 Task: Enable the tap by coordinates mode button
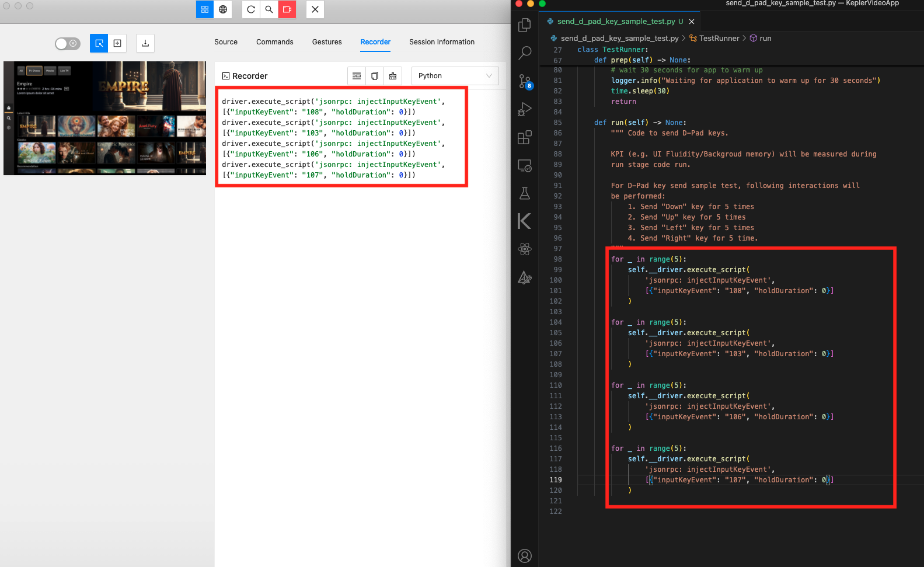[117, 43]
